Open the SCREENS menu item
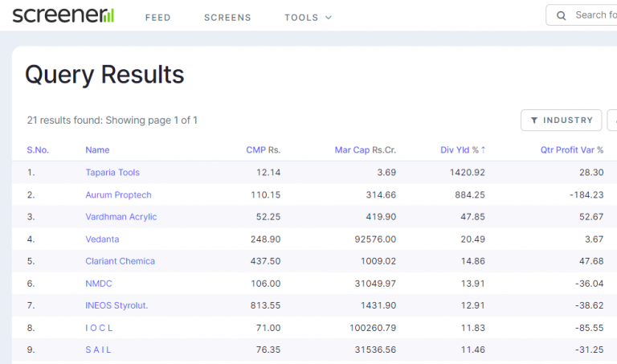The width and height of the screenshot is (617, 364). coord(227,18)
